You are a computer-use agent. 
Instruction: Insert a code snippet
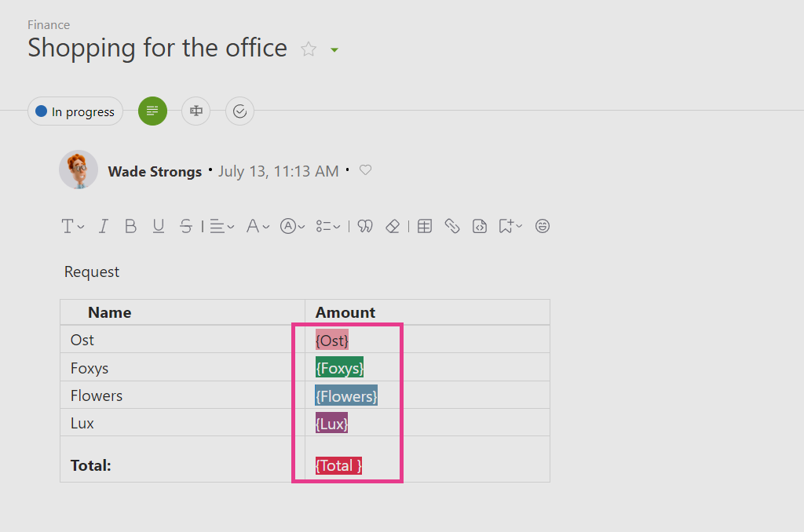click(x=480, y=226)
